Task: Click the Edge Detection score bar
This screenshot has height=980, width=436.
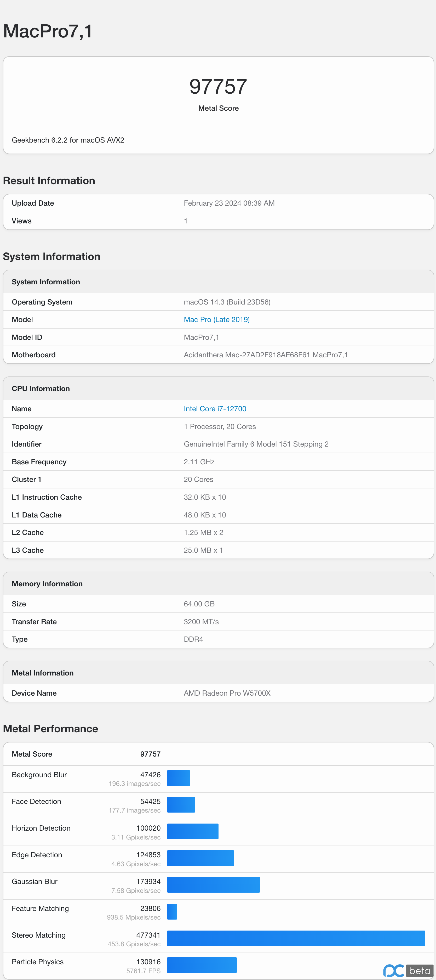Action: click(x=200, y=858)
